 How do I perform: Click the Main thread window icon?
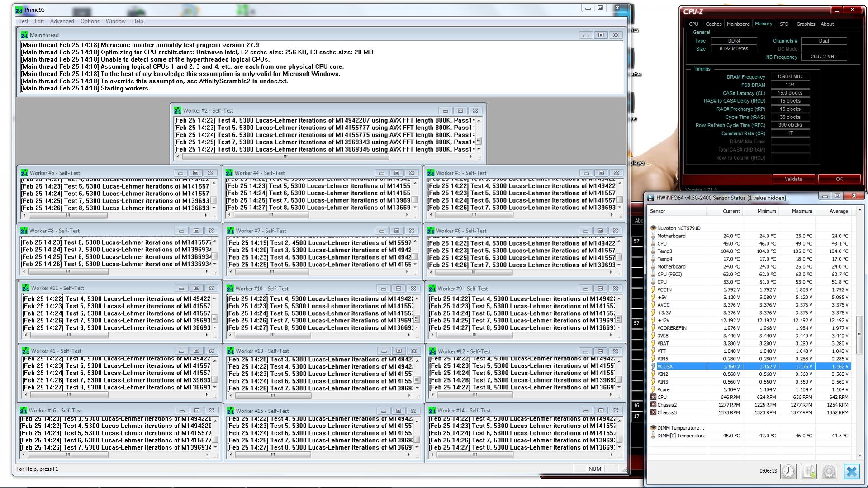coord(24,35)
